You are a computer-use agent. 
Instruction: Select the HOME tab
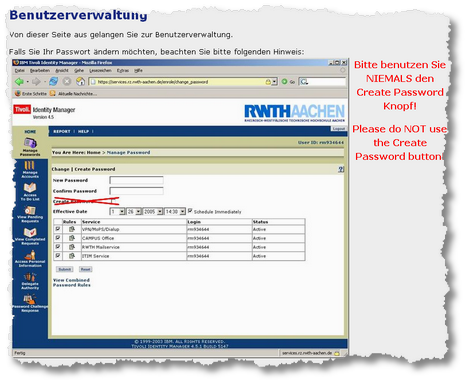pyautogui.click(x=30, y=132)
